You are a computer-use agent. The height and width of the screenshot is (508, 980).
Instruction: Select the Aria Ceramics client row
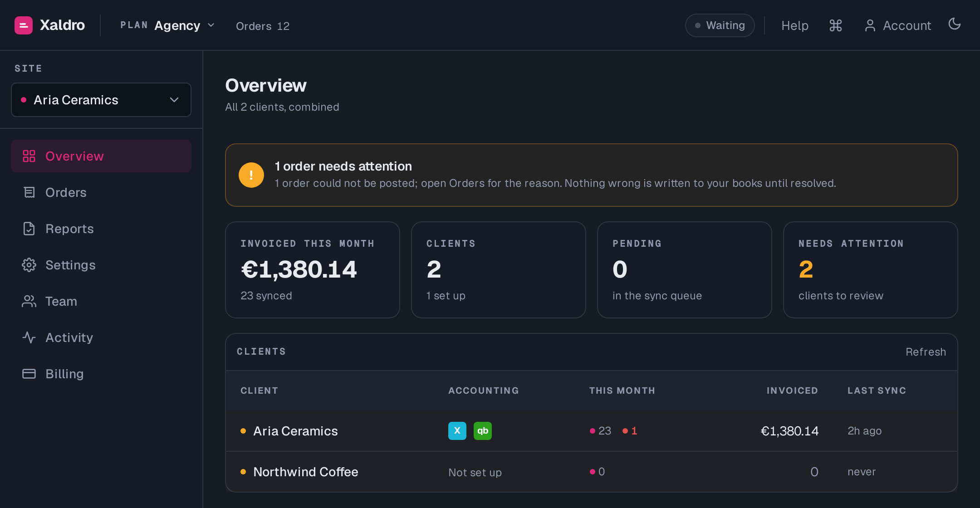[x=592, y=431]
